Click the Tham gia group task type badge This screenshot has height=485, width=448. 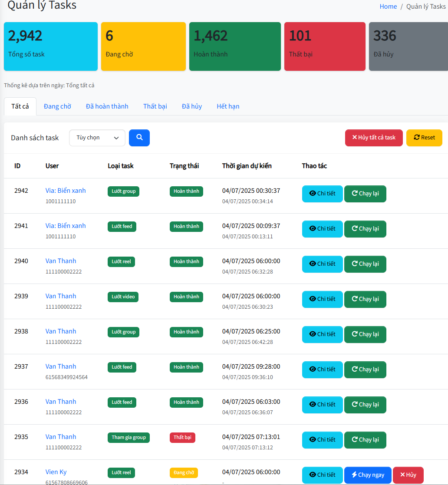click(x=128, y=437)
